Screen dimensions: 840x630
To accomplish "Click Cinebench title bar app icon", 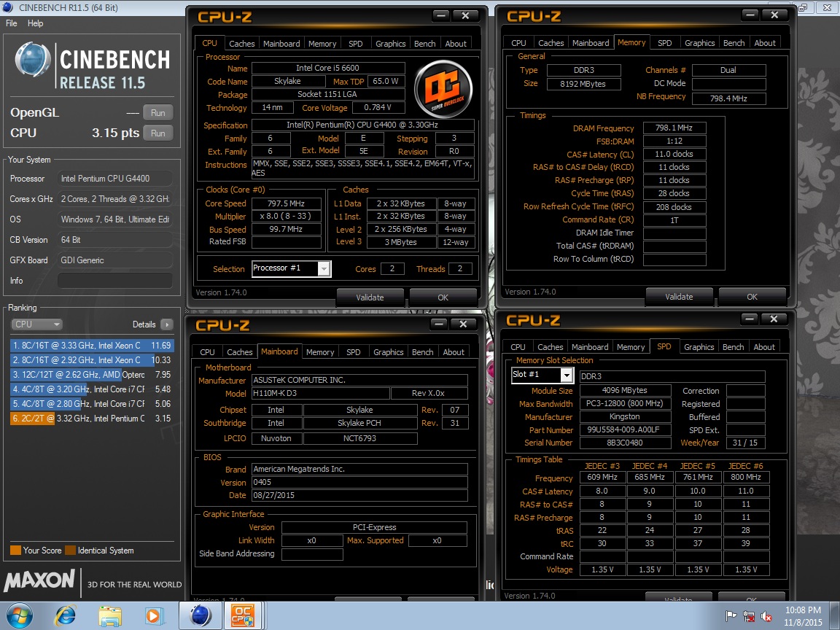I will (7, 7).
